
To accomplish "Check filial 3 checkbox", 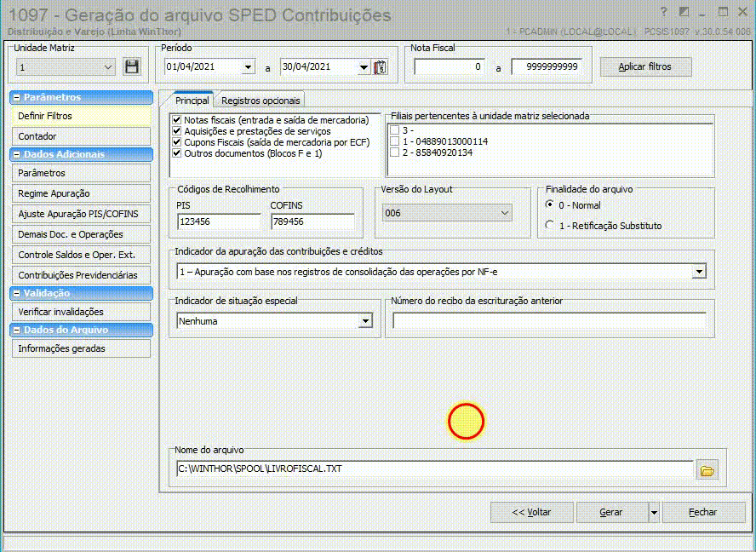I will click(395, 129).
